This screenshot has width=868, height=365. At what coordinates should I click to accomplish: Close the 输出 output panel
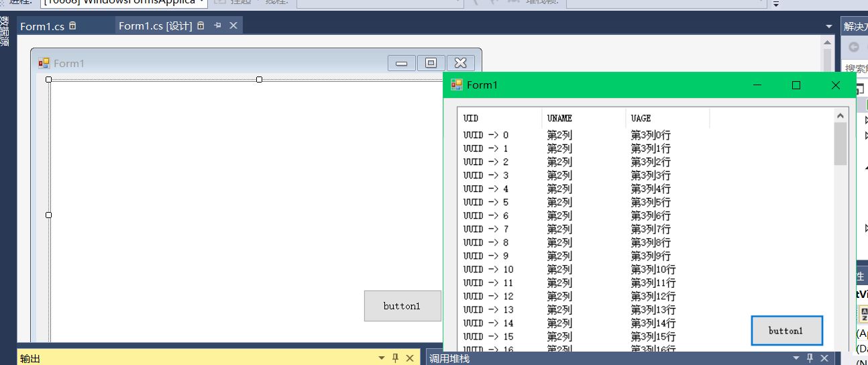tap(410, 358)
